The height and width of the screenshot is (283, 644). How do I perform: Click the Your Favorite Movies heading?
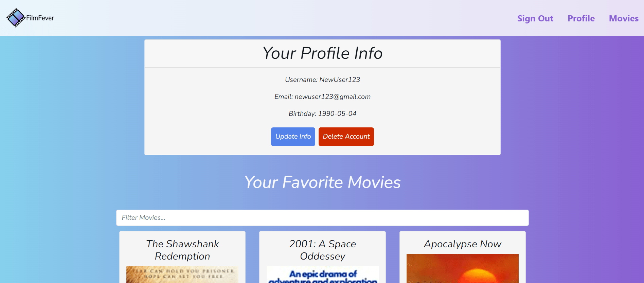coord(322,182)
